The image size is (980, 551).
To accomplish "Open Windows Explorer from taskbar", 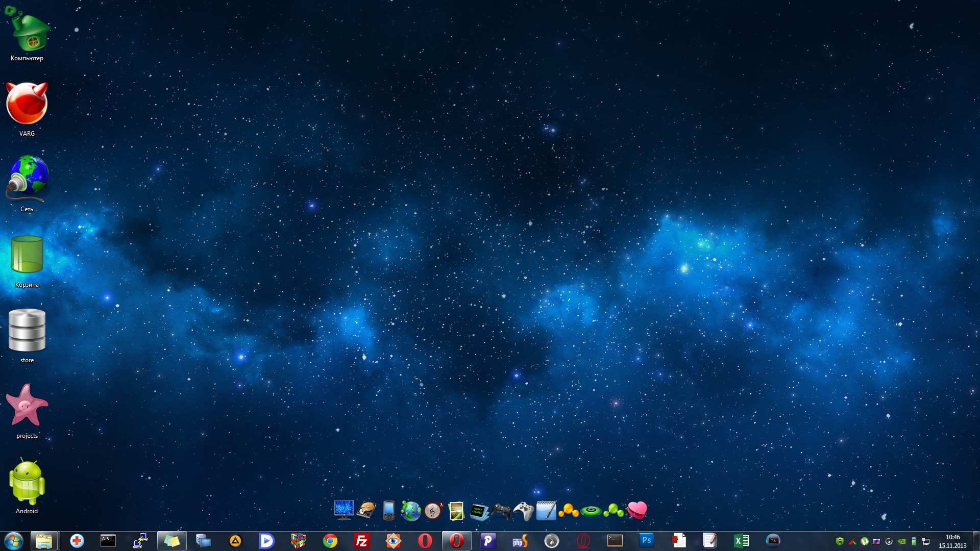I will [x=44, y=541].
